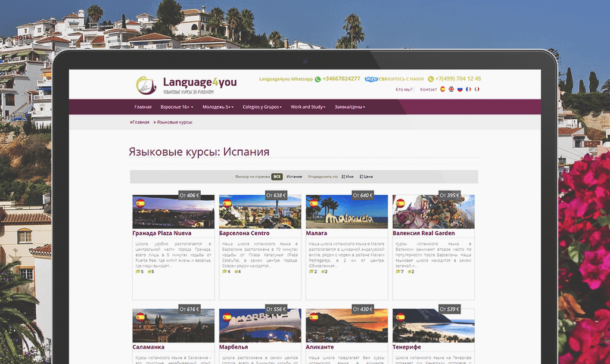Screen dimensions: 610x364
Task: Click the Language4you site title text
Action: pyautogui.click(x=200, y=82)
